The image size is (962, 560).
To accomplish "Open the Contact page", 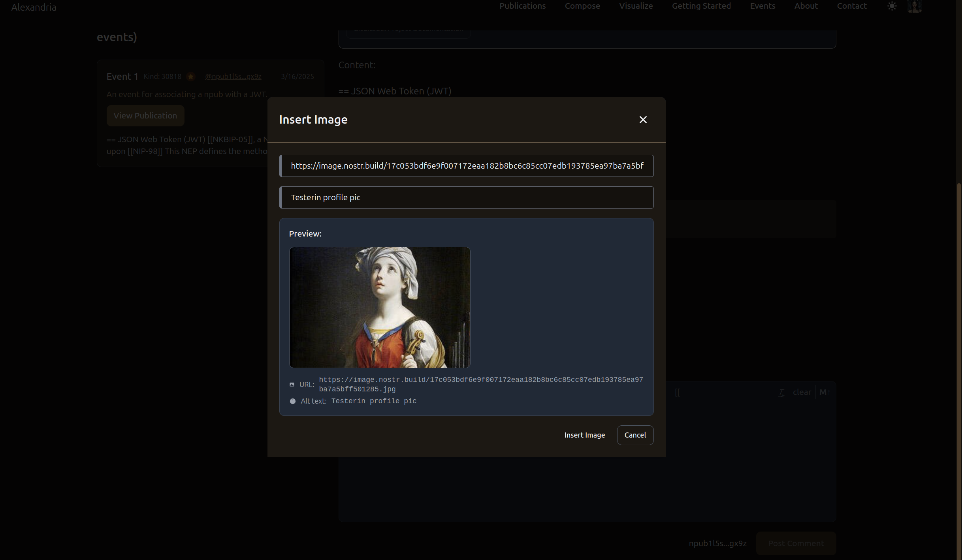I will [x=852, y=6].
